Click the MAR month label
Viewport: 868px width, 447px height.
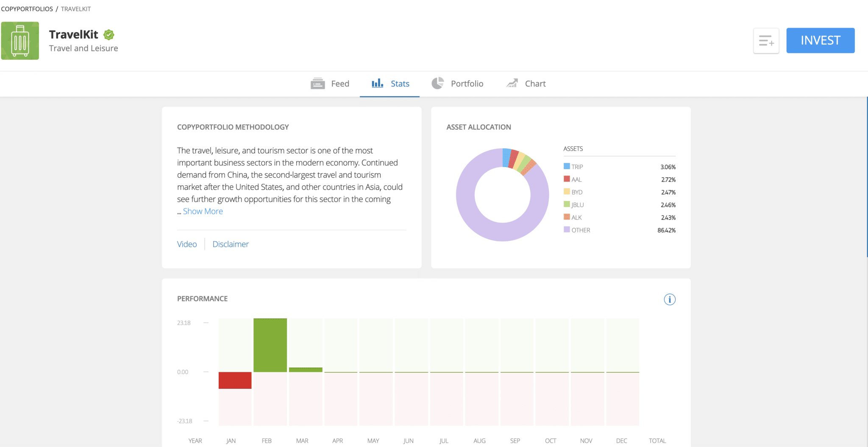(302, 441)
